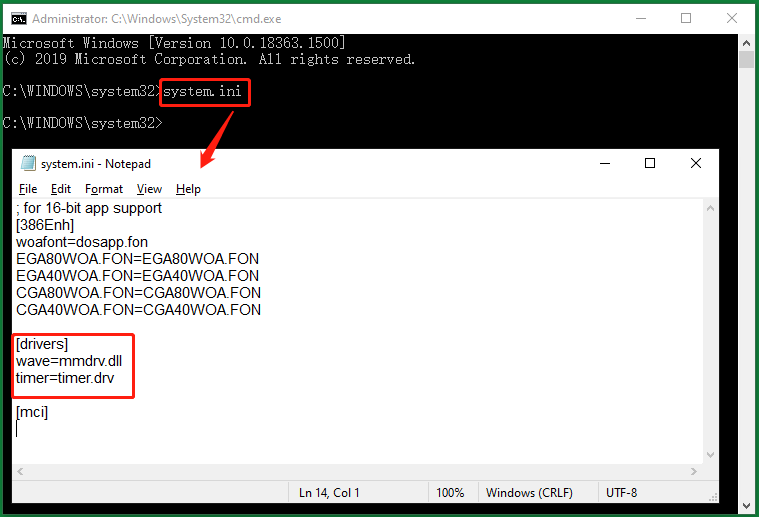Click the 'EGA40WOA.FON=EGA40WOA.FON' line

(137, 276)
